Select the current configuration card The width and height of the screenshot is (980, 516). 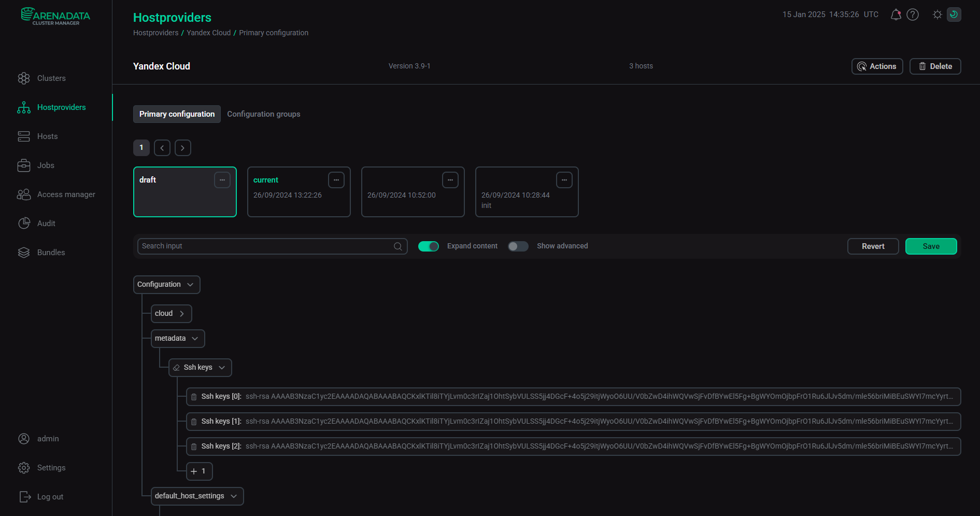pos(299,192)
